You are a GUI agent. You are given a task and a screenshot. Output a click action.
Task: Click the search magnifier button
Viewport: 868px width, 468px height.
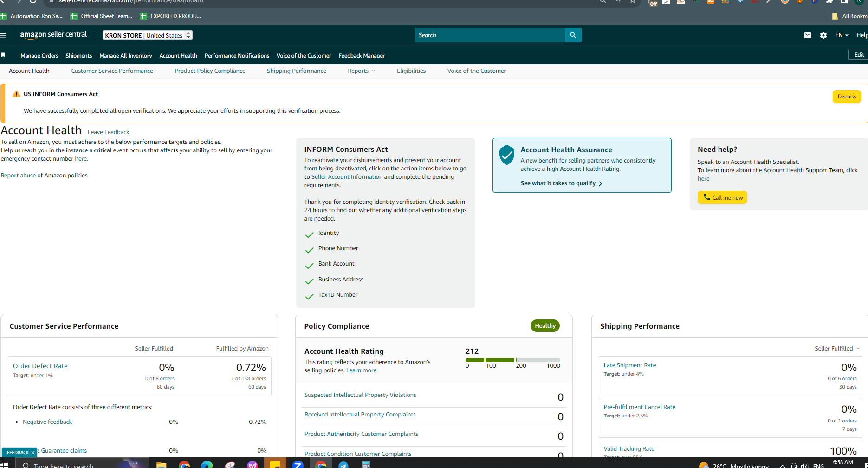point(573,35)
